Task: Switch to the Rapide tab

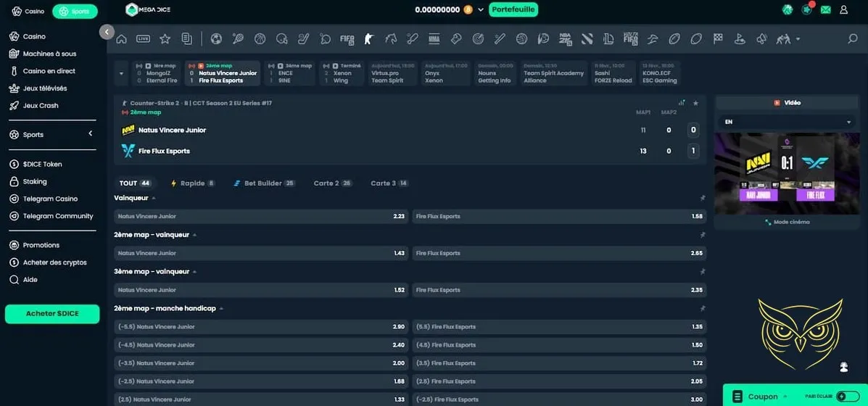Action: click(193, 183)
